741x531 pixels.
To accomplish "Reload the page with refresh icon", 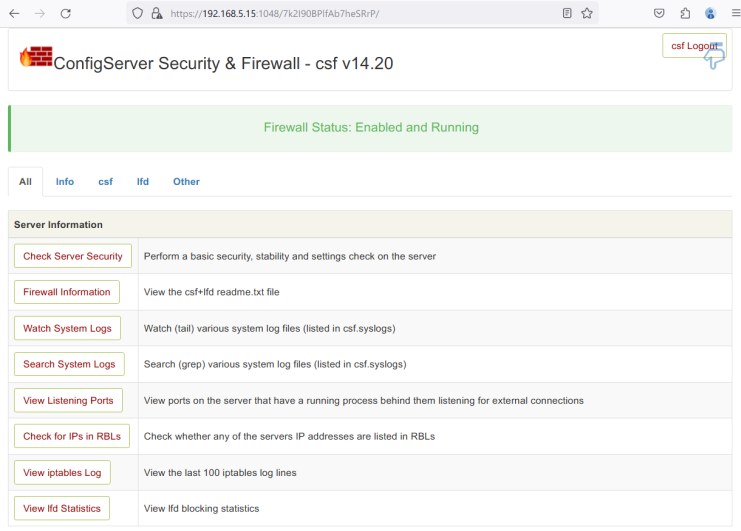I will [66, 13].
